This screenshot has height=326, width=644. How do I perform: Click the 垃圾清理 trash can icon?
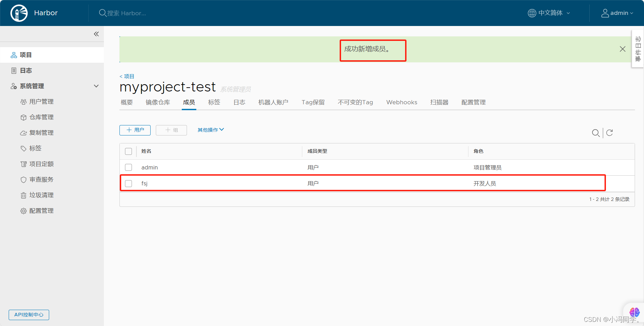coord(24,195)
